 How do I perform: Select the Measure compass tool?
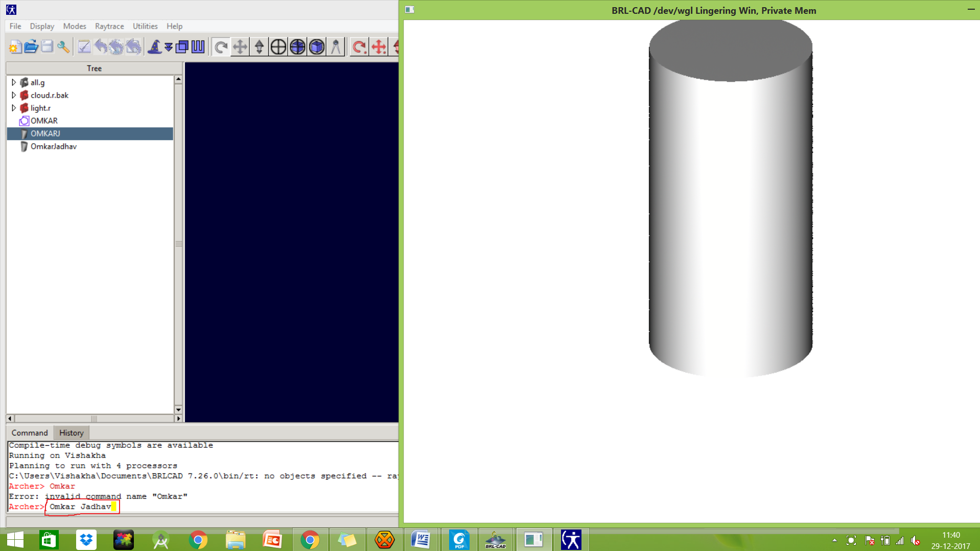pos(336,47)
